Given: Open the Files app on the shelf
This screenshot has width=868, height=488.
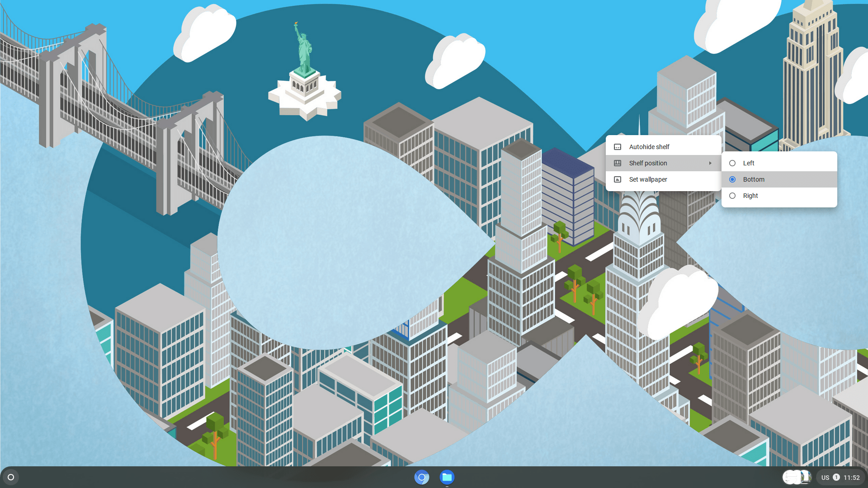Looking at the screenshot, I should 447,477.
